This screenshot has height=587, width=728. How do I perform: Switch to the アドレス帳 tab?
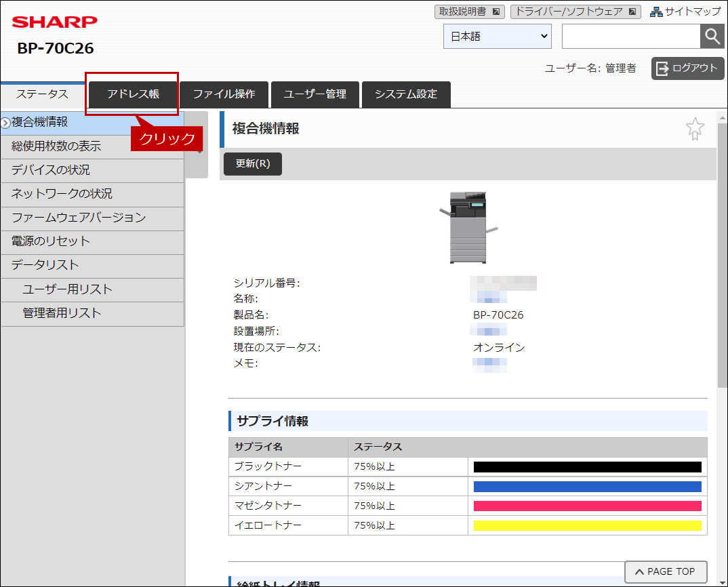[x=133, y=94]
